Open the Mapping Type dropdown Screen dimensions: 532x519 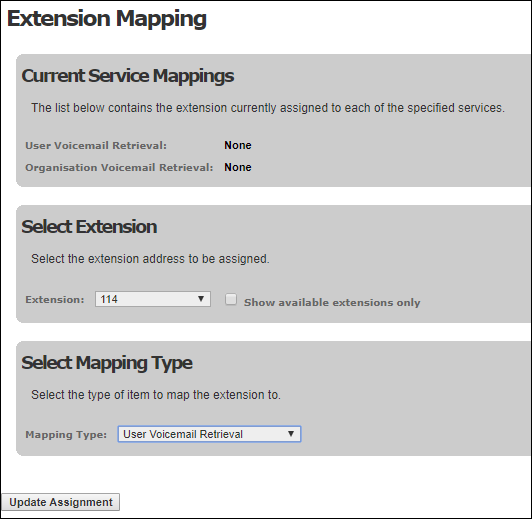(x=209, y=434)
